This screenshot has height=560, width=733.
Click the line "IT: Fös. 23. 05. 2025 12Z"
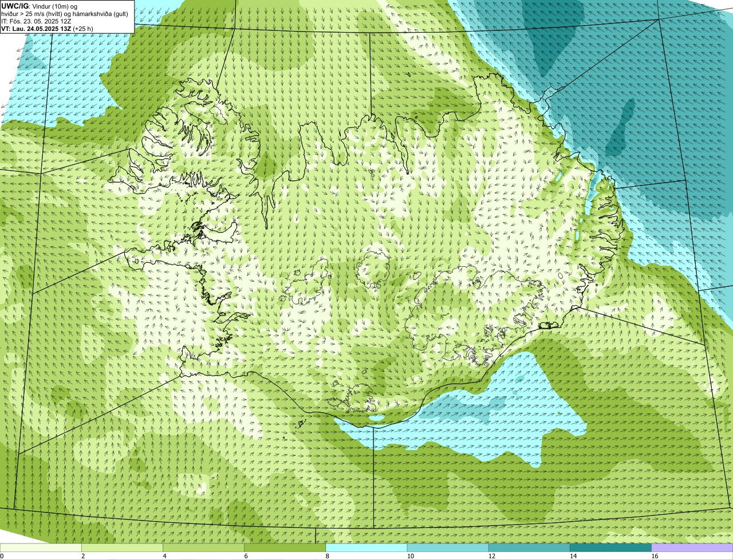coord(36,21)
